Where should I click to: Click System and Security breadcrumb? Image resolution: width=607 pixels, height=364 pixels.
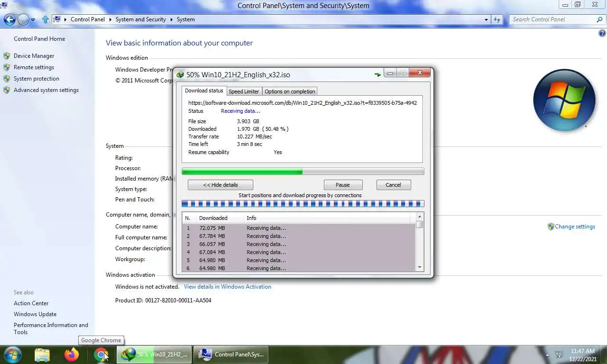coord(141,19)
